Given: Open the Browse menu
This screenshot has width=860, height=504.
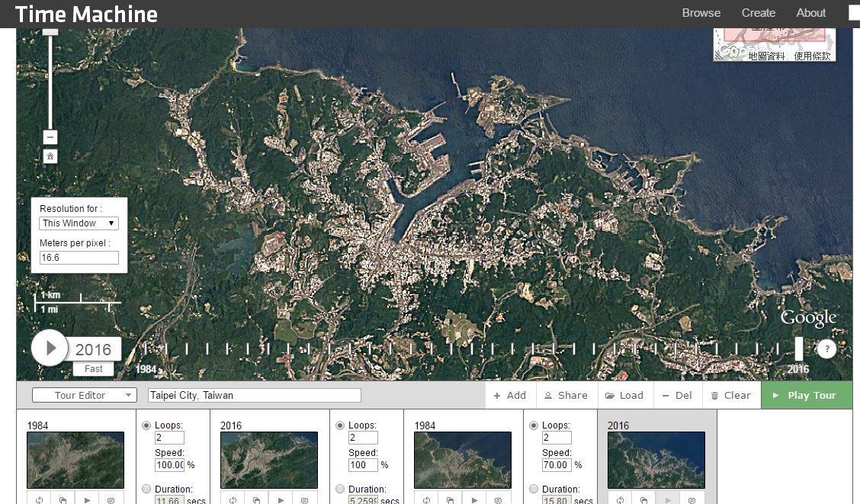Looking at the screenshot, I should 701,13.
